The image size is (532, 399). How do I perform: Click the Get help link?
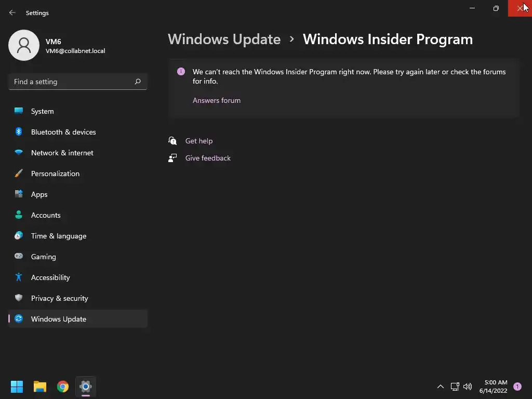click(199, 141)
